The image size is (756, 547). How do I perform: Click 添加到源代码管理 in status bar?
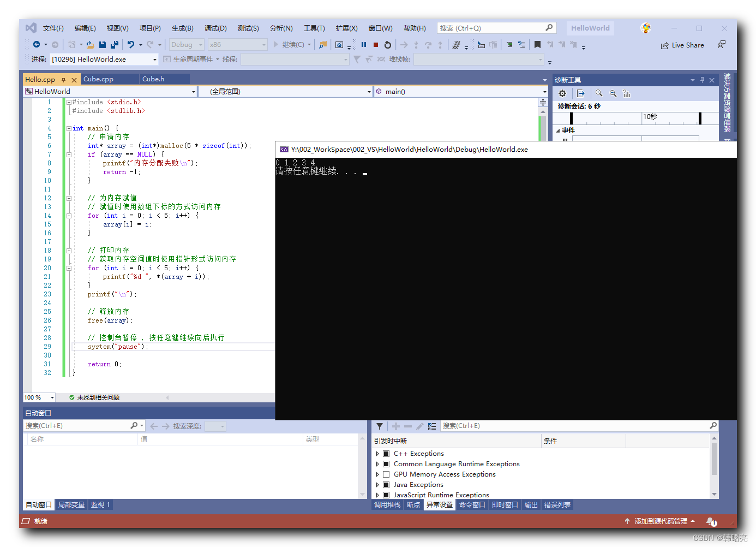(x=660, y=521)
